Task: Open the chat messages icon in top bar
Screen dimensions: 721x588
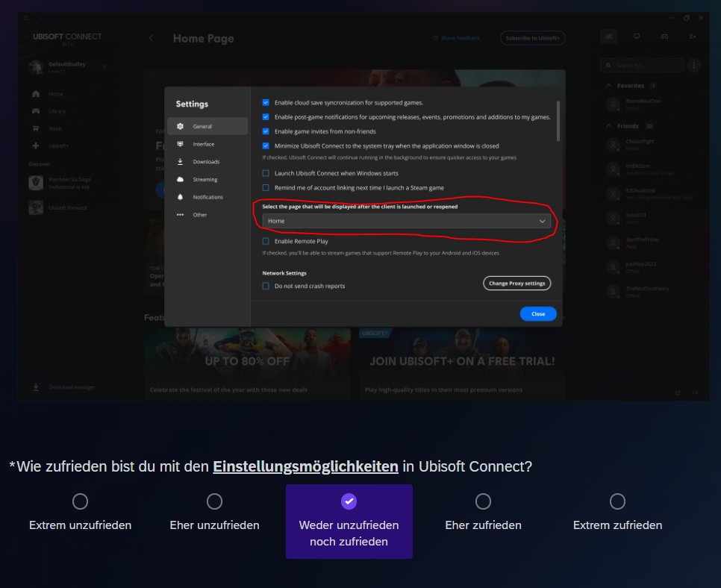Action: pos(637,37)
